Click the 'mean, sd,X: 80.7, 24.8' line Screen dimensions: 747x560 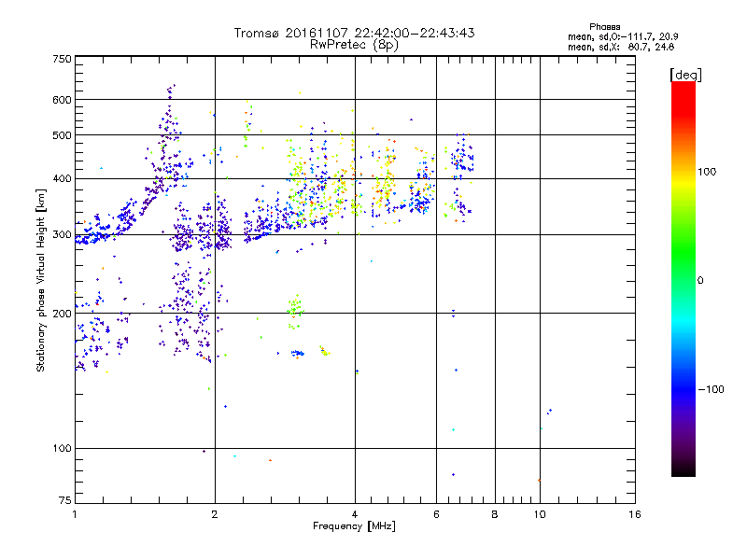(x=621, y=47)
